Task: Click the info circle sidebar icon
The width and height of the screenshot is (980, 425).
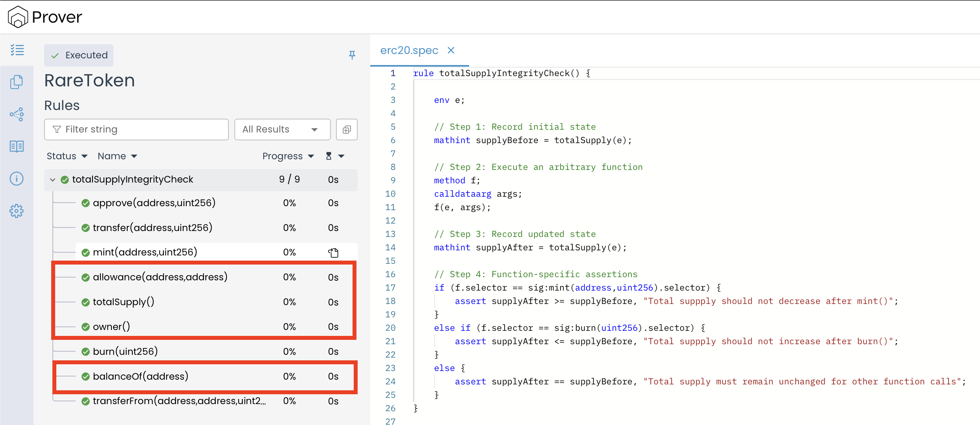Action: (17, 179)
